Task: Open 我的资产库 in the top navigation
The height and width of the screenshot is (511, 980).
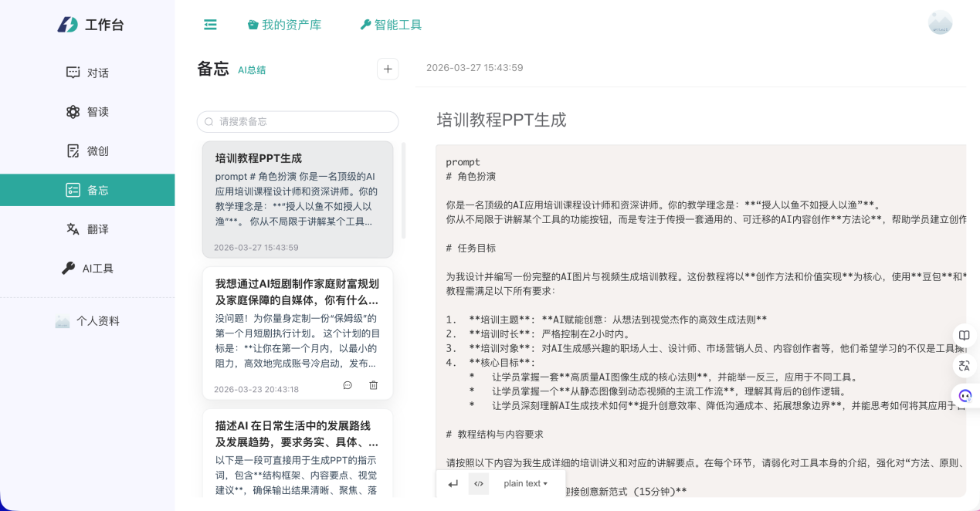Action: click(x=284, y=25)
